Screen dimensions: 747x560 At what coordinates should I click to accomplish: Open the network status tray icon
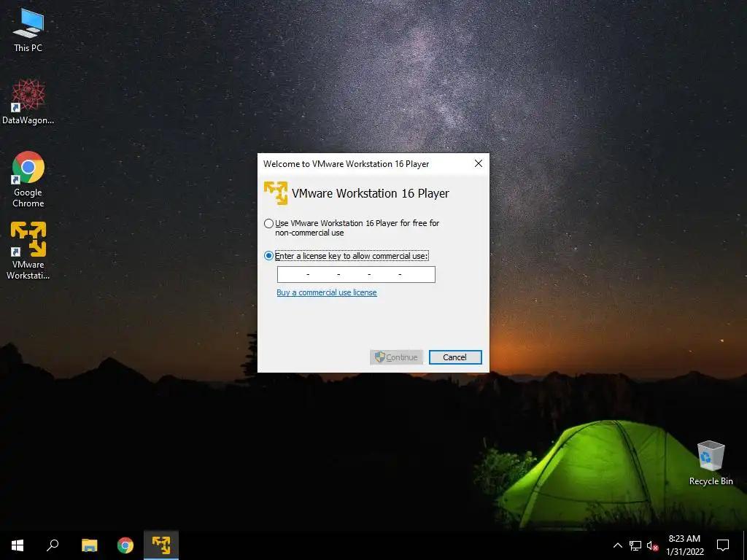coord(635,545)
